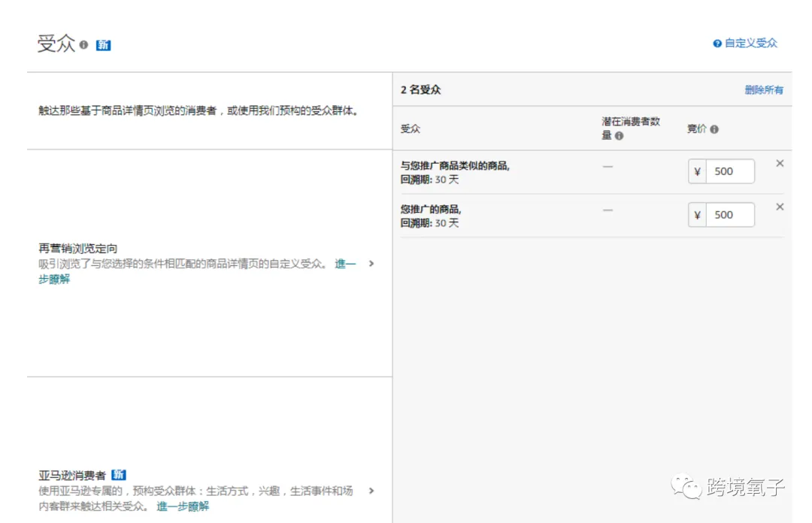This screenshot has height=523, width=812.
Task: Click info icon beside 受众 heading
Action: (x=83, y=45)
